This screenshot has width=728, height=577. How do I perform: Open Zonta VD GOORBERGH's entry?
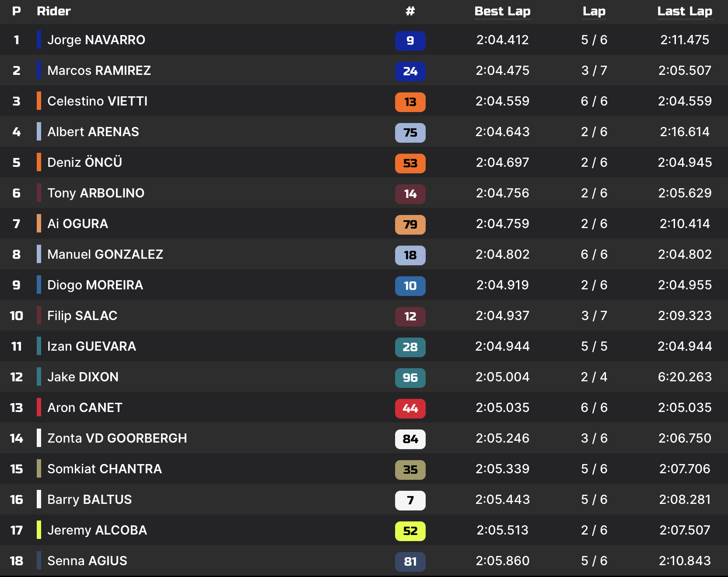[x=117, y=438]
